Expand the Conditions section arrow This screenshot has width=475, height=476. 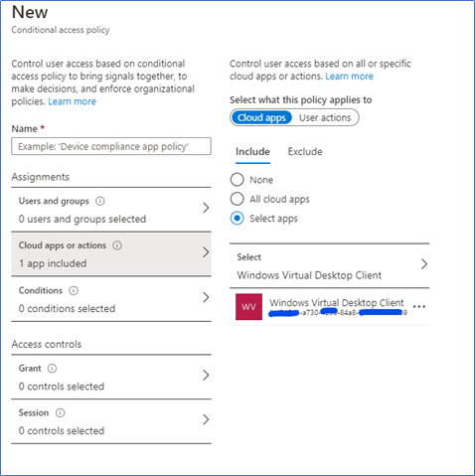click(206, 297)
